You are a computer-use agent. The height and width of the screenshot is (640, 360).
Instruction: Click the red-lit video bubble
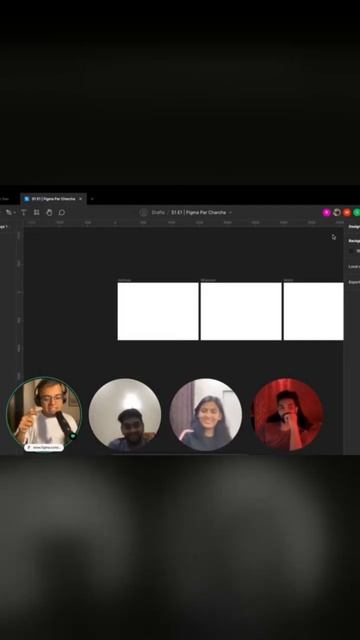pyautogui.click(x=288, y=414)
